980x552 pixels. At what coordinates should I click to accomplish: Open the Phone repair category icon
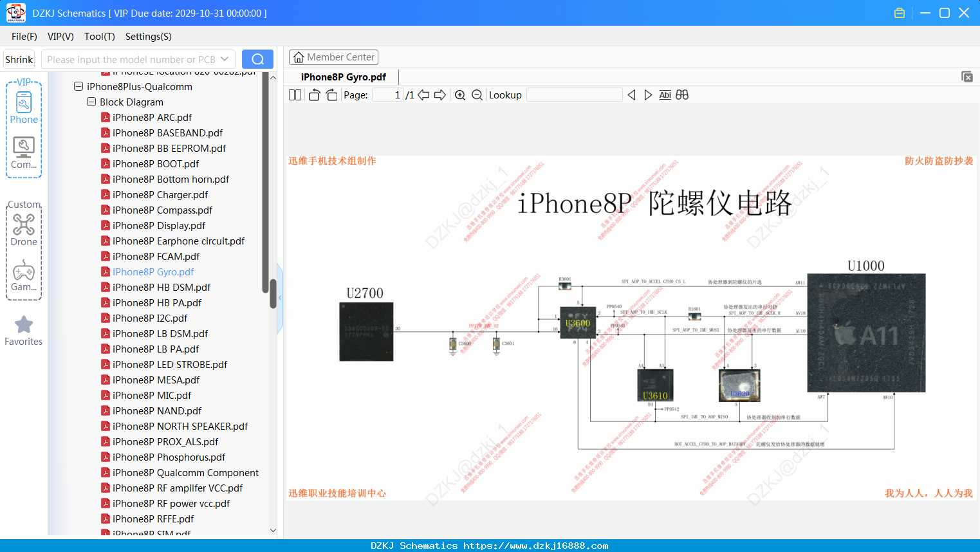coord(24,107)
